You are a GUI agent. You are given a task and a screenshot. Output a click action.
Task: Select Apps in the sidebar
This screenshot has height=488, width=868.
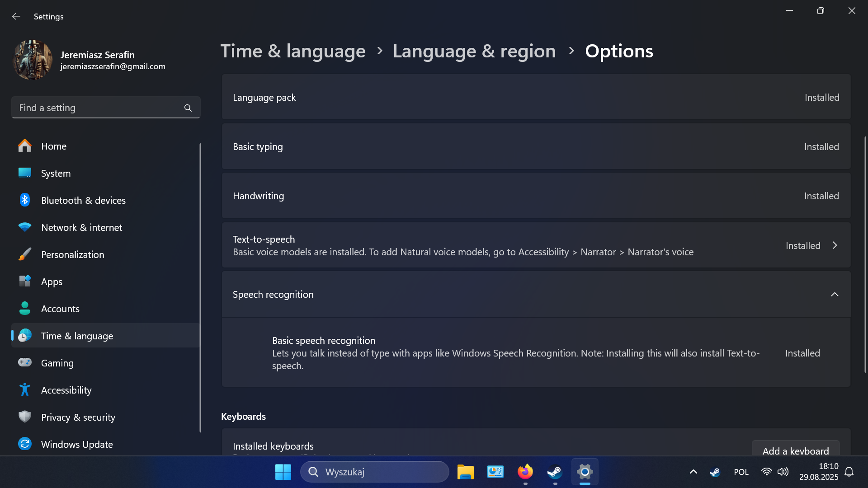[52, 282]
